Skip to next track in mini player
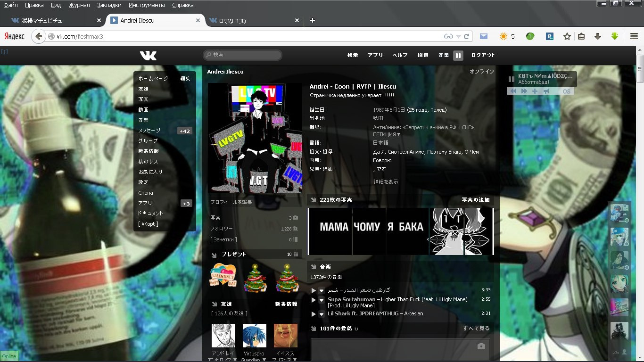 coord(524,91)
